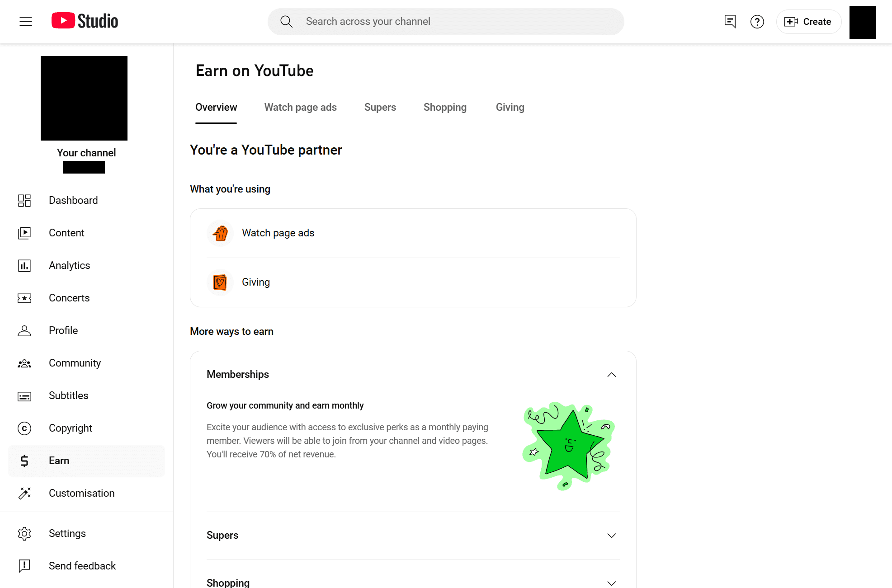The height and width of the screenshot is (588, 892).
Task: Click the Shopping heading under More ways to earn
Action: tap(228, 583)
